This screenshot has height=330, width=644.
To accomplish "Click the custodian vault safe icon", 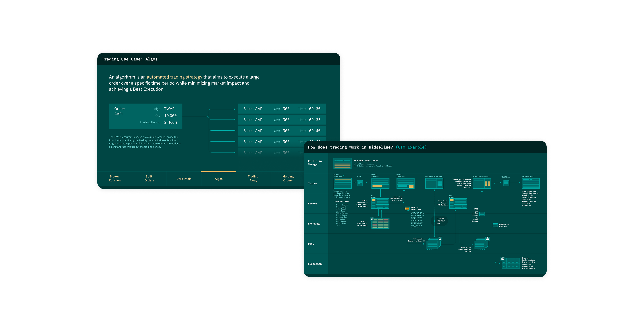I will (503, 259).
